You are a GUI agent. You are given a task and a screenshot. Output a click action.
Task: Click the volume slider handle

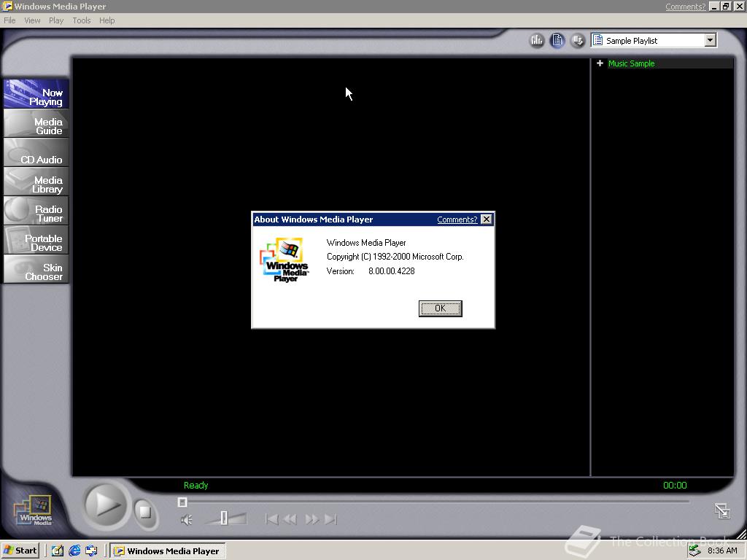(x=224, y=518)
